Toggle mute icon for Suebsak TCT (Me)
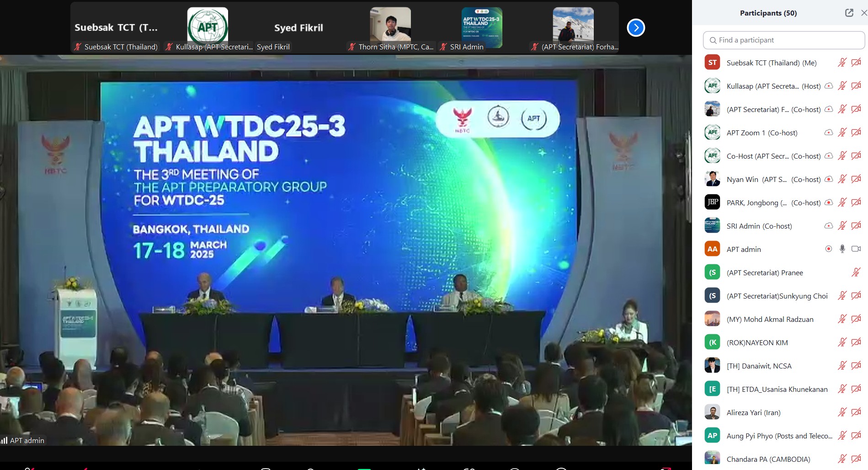This screenshot has height=470, width=868. tap(842, 63)
